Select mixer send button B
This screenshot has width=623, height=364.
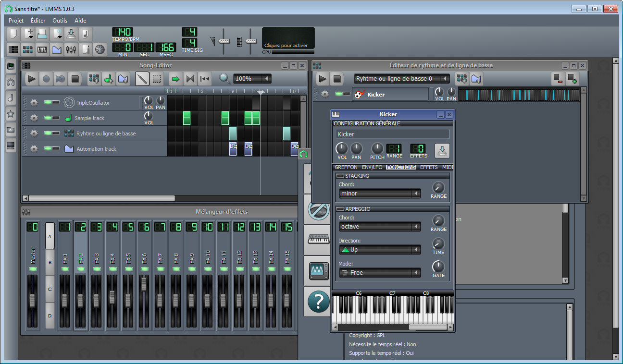pos(50,263)
